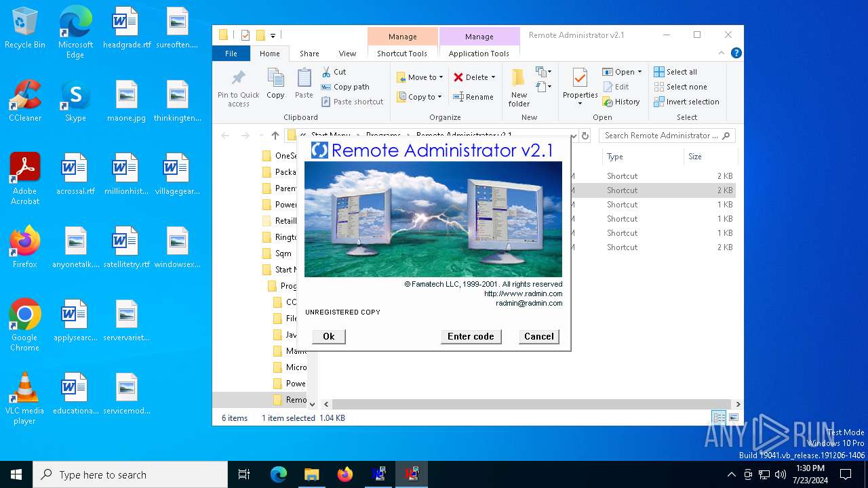
Task: Click the Up navigation arrow
Action: 275,136
